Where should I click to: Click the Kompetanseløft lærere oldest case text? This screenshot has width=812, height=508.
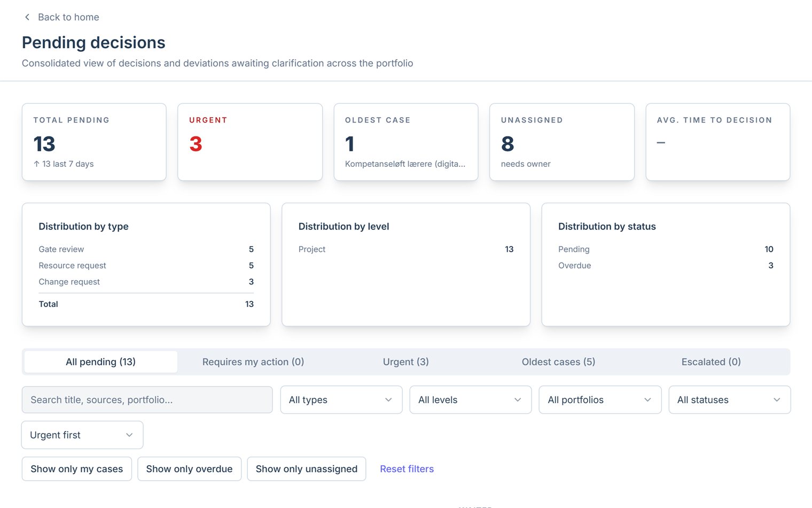[405, 164]
